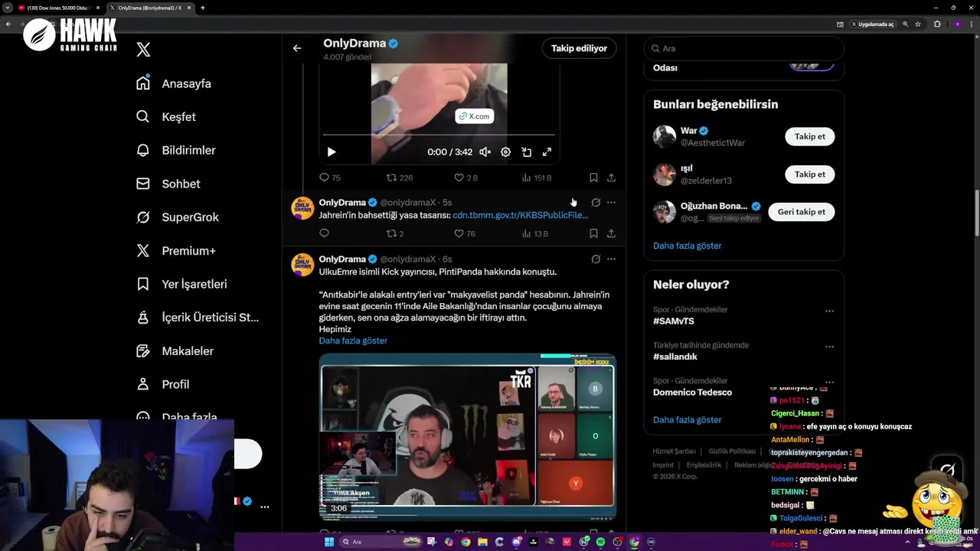Open a new browser tab
The width and height of the screenshot is (980, 551).
click(202, 8)
